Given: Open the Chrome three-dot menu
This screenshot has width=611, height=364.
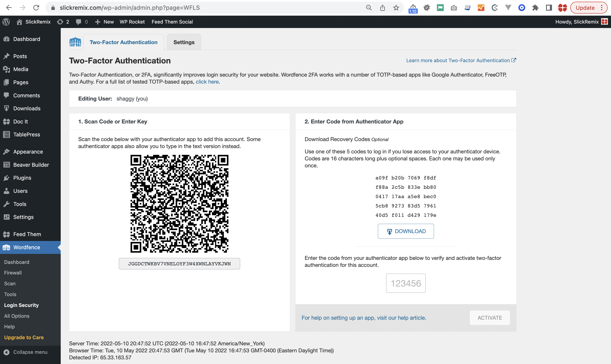Looking at the screenshot, I should [602, 8].
